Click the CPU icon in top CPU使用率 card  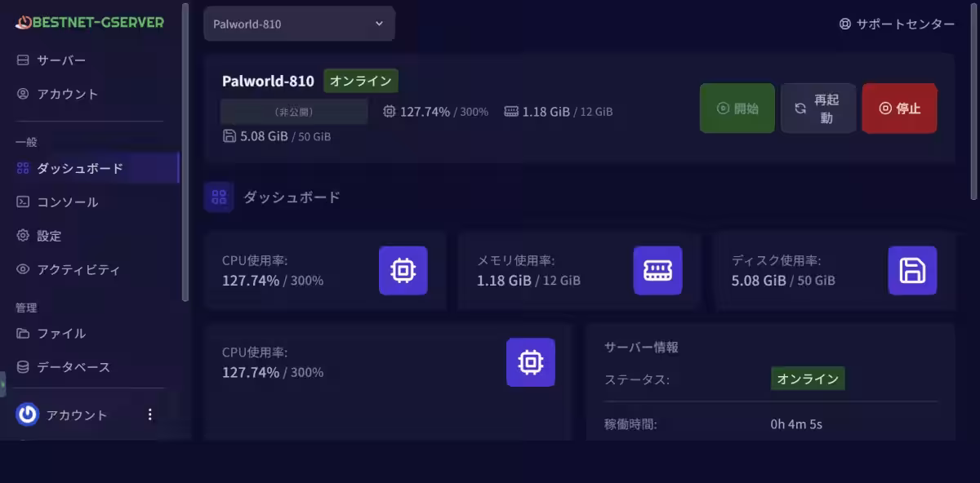tap(403, 270)
